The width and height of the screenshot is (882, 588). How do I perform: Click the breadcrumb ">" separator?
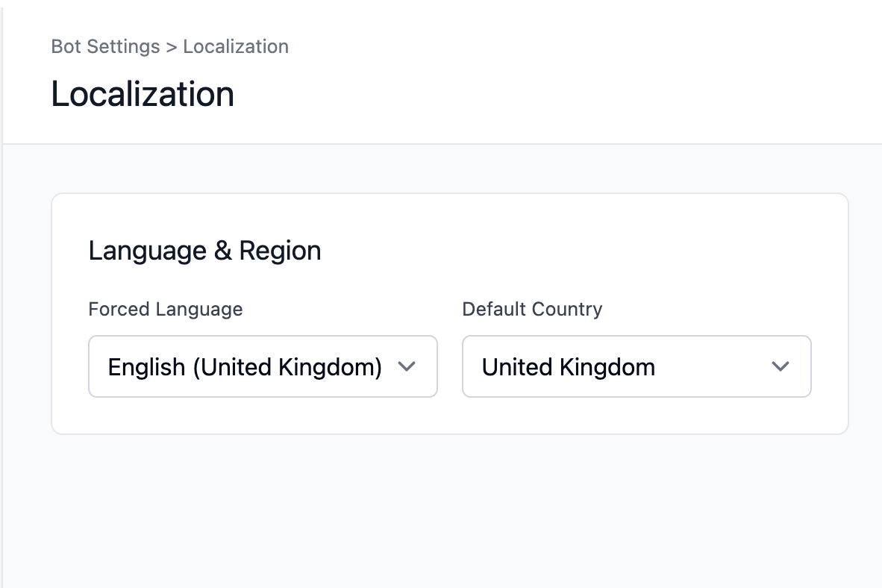(172, 47)
